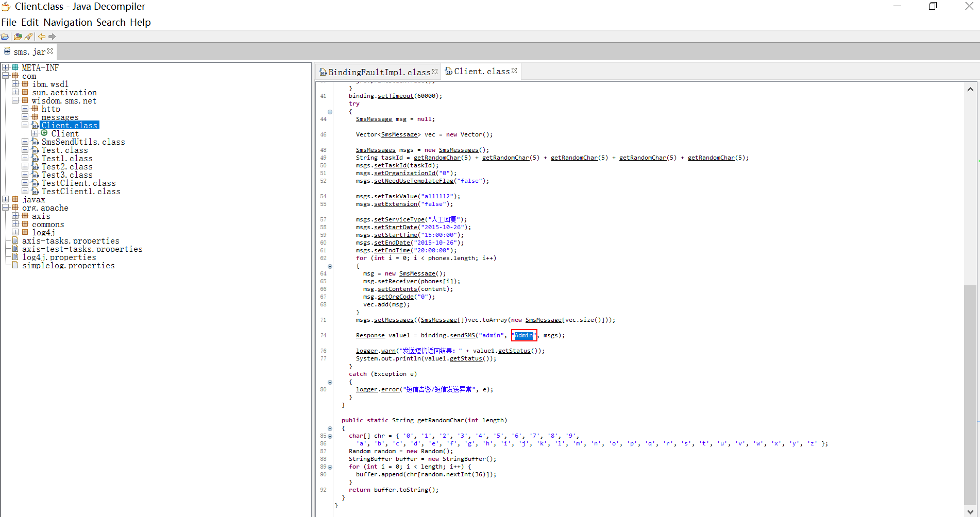Click the scroll-down arrow of code view

[970, 511]
